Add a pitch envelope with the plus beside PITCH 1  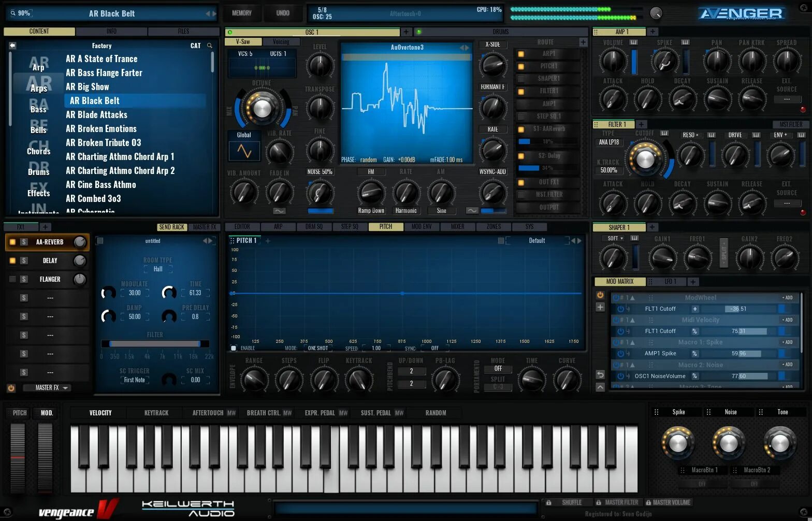click(268, 241)
